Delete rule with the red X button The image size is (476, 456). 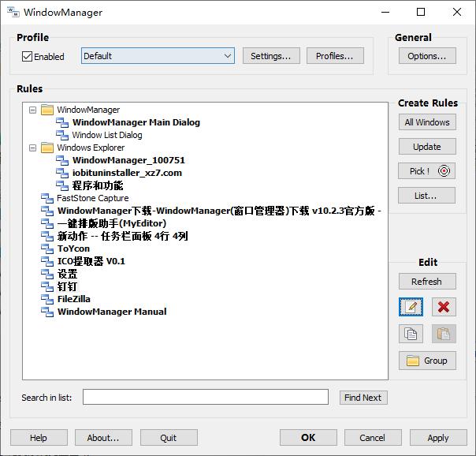444,307
